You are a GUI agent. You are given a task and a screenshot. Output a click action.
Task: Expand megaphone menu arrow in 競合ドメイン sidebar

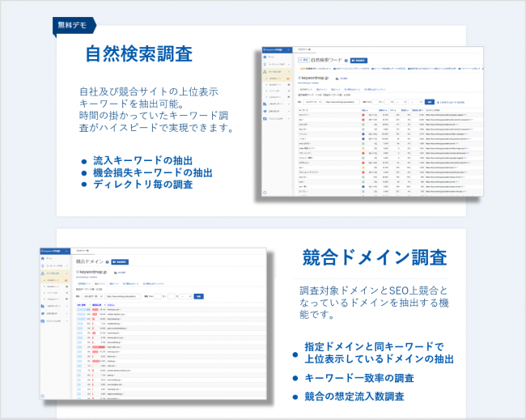coord(66,314)
